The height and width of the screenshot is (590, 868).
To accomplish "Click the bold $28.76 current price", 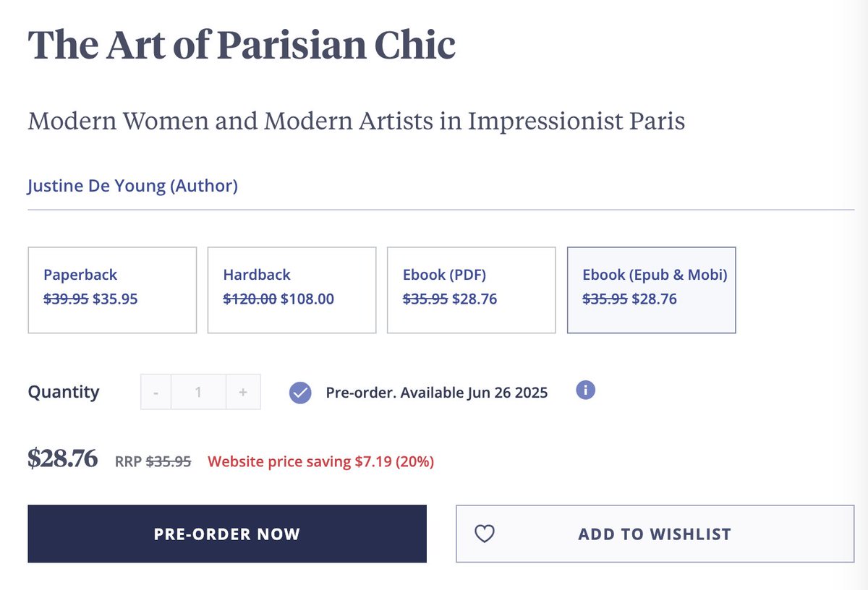I will [x=63, y=458].
